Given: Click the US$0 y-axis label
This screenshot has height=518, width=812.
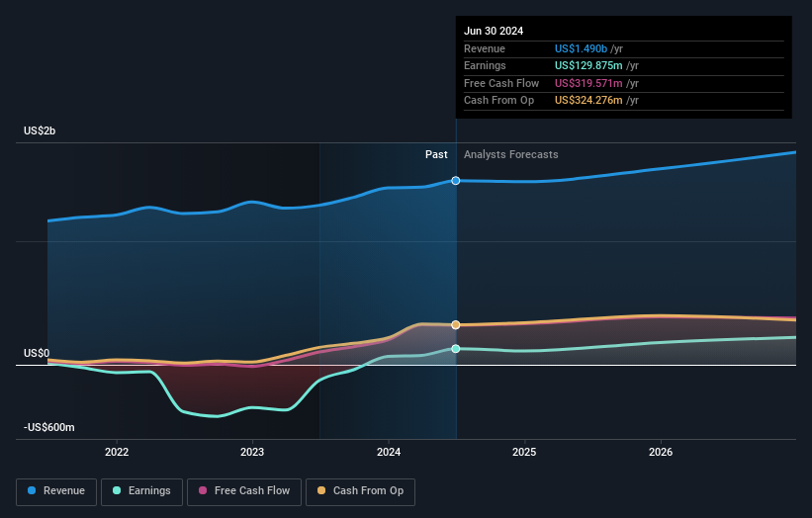Looking at the screenshot, I should (x=37, y=354).
